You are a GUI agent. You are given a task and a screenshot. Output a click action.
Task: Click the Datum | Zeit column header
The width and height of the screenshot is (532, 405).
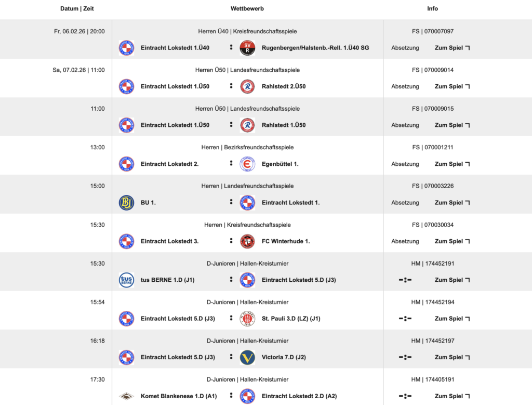77,9
